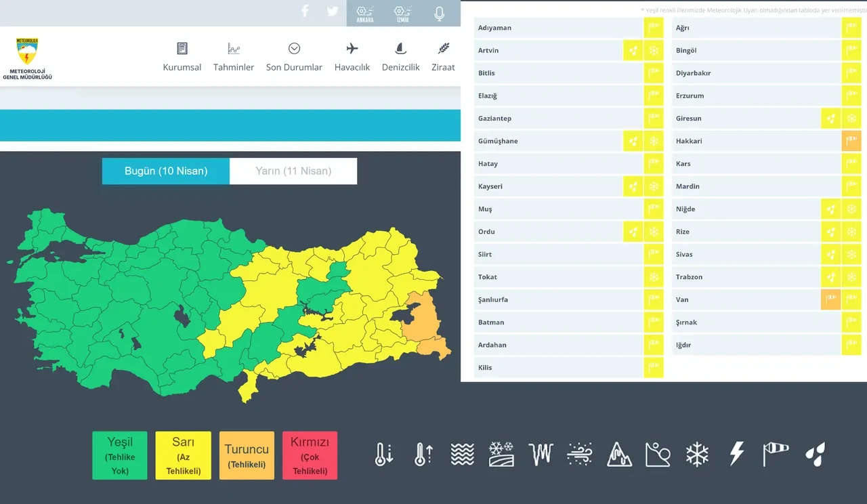Image resolution: width=867 pixels, height=504 pixels.
Task: Click the raindrops precipitation icon
Action: 815,454
